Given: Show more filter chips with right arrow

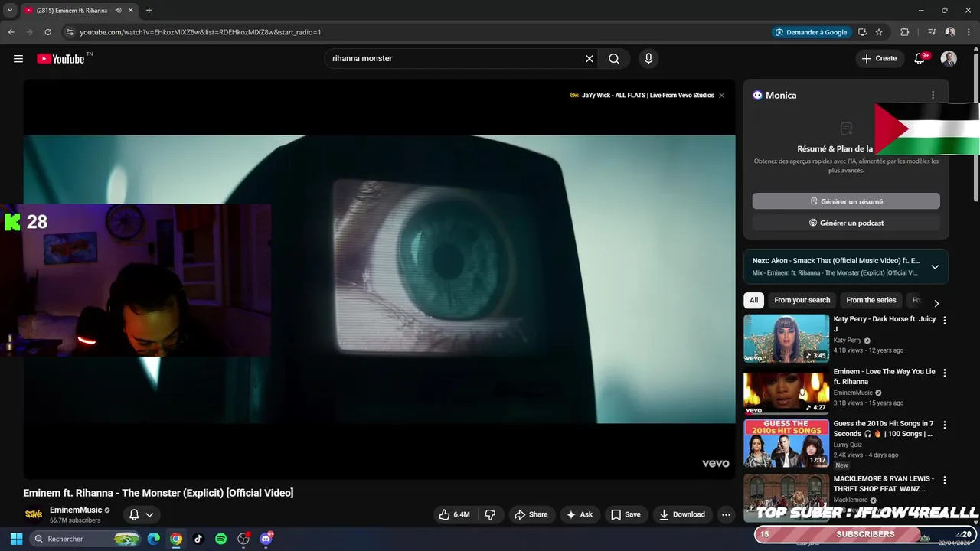Looking at the screenshot, I should [x=936, y=303].
